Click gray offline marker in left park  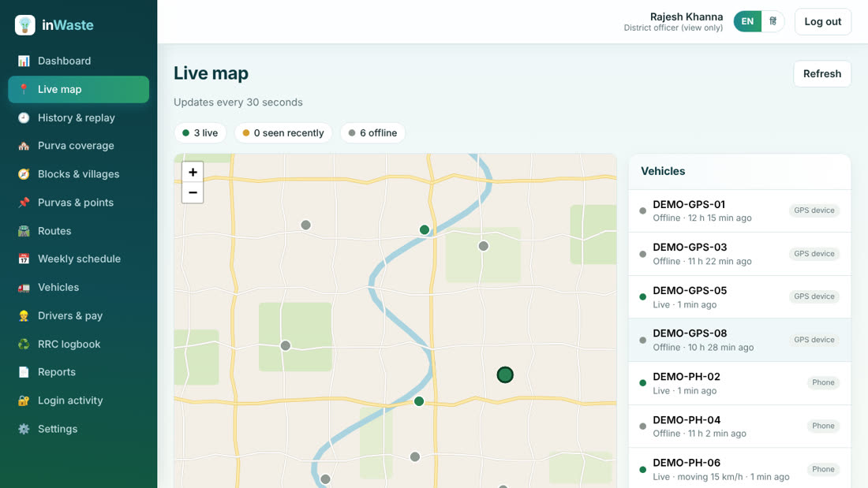pos(286,346)
